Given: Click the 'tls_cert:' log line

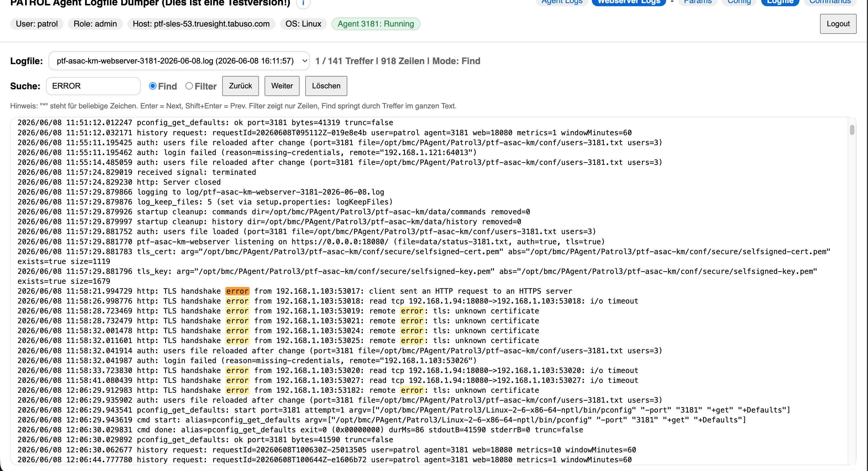Looking at the screenshot, I should 424,256.
